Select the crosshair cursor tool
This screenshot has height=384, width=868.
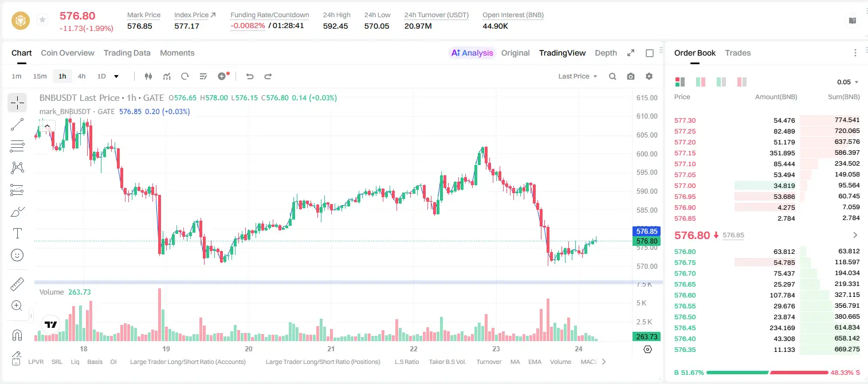(x=17, y=103)
